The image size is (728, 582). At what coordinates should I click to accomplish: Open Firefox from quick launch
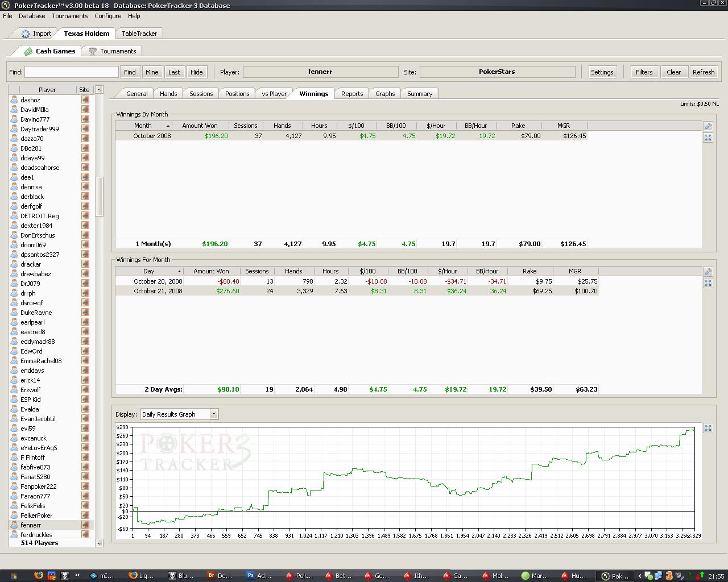tap(38, 575)
